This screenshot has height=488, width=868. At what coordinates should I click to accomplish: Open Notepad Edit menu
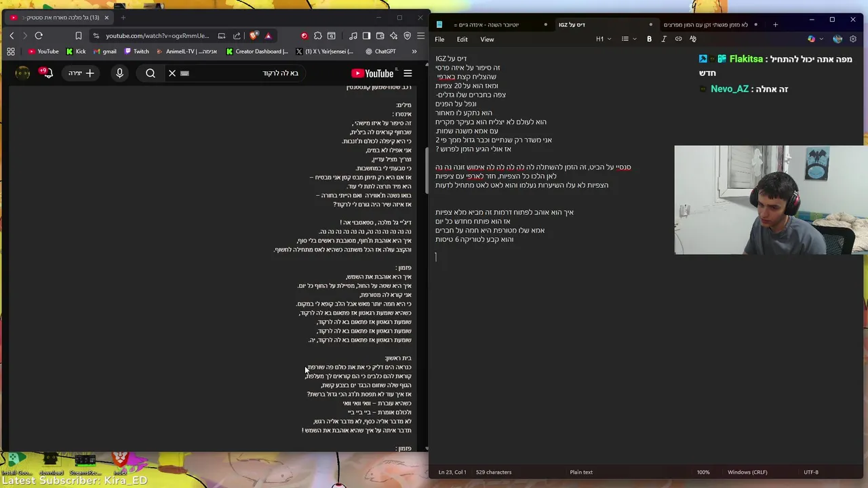click(x=462, y=39)
